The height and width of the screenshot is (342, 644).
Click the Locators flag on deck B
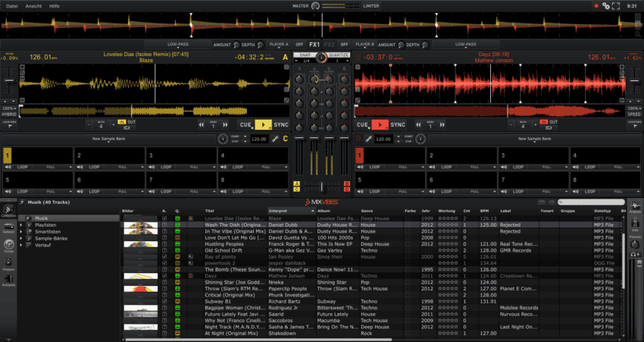click(x=635, y=126)
